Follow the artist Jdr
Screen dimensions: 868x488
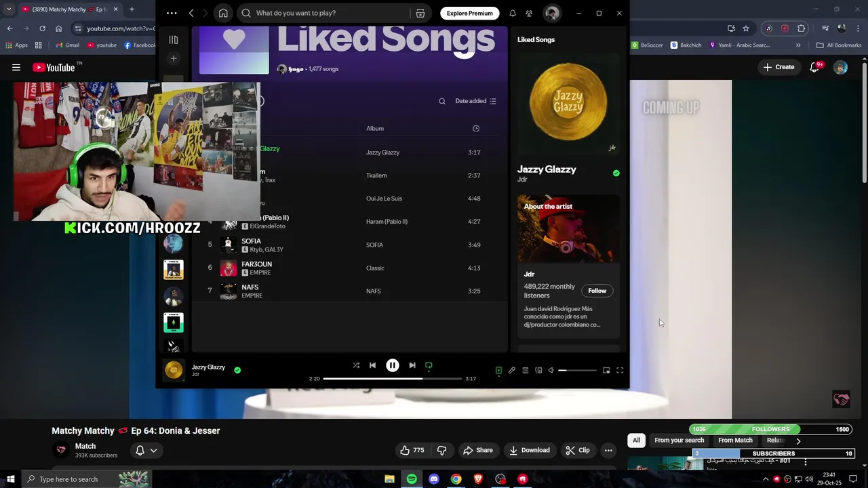click(597, 291)
